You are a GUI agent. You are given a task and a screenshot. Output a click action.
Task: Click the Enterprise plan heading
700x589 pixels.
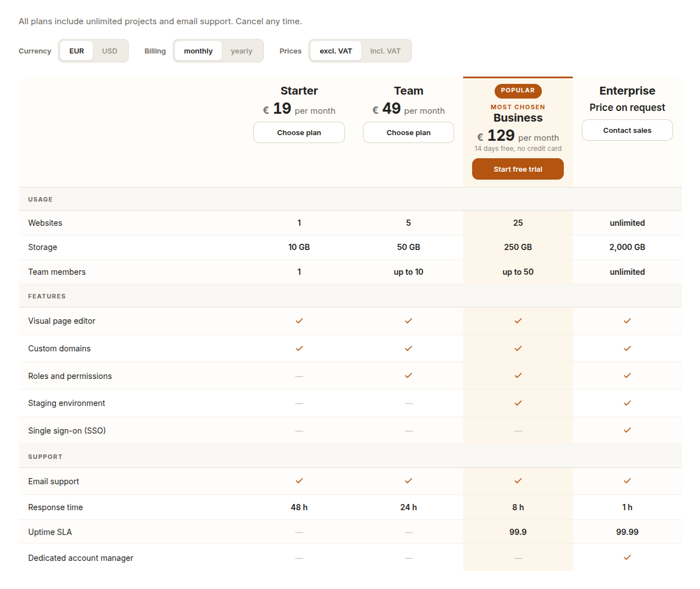pos(627,91)
